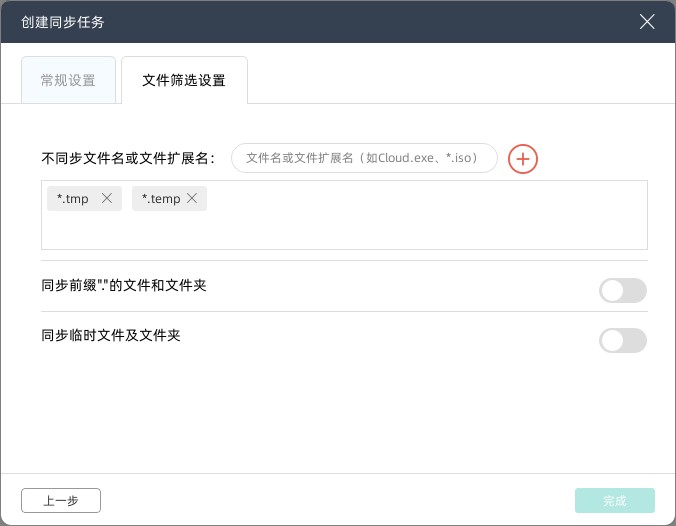This screenshot has width=676, height=526.
Task: Switch to the 常规设置 tab
Action: pos(68,81)
